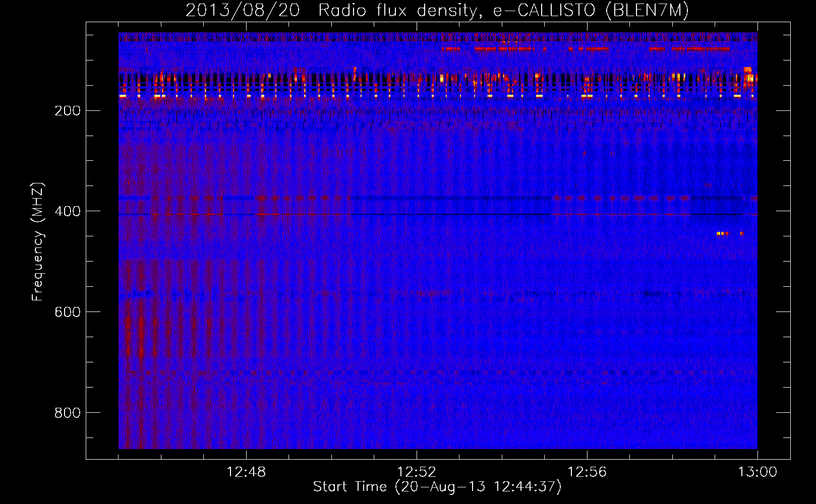Image resolution: width=816 pixels, height=504 pixels.
Task: Click the 200 frequency tick label
Action: point(67,111)
